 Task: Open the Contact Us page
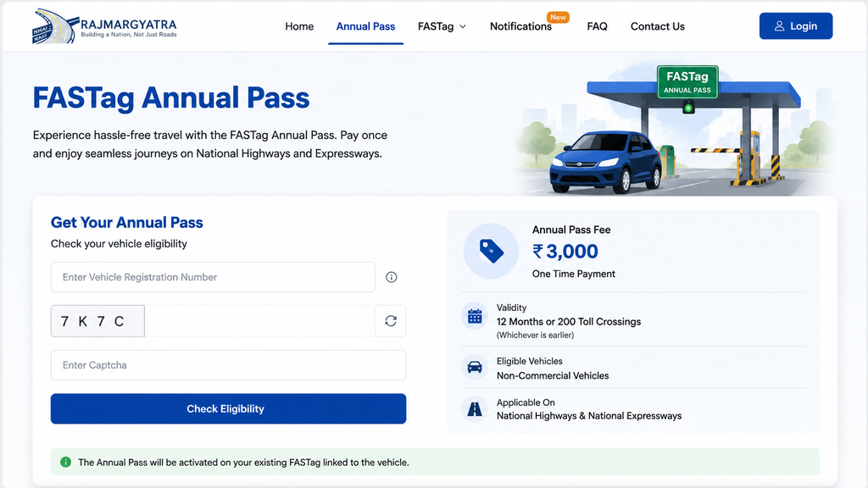(x=657, y=26)
